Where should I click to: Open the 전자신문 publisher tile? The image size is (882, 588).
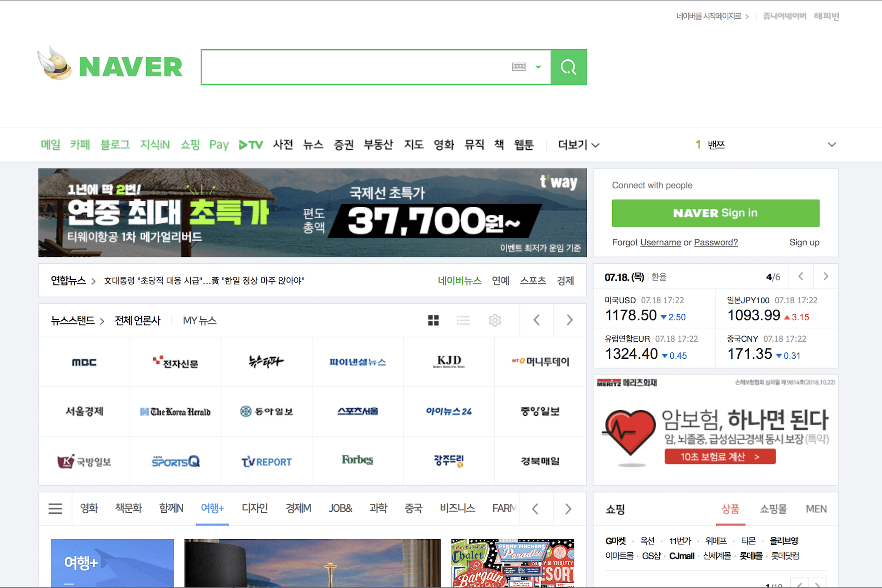(x=175, y=362)
